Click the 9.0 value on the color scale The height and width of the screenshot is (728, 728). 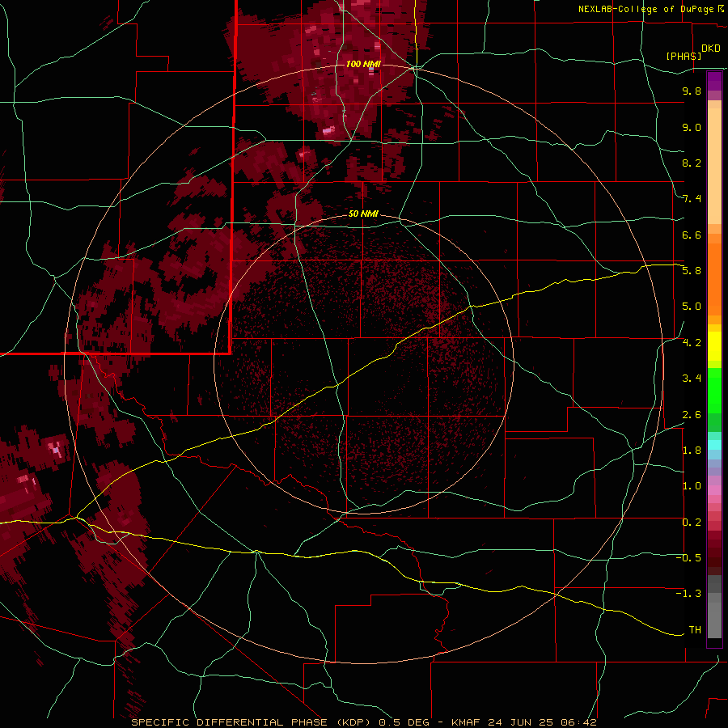692,127
